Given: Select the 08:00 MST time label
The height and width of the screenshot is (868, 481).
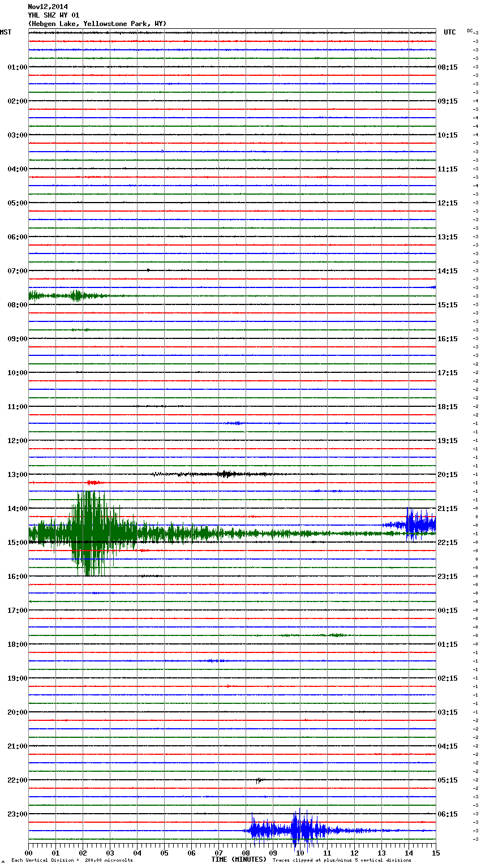Looking at the screenshot, I should pos(17,305).
